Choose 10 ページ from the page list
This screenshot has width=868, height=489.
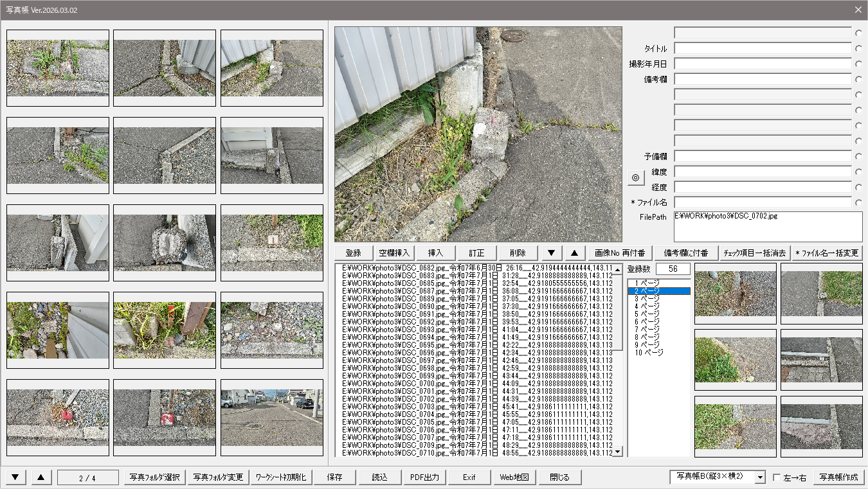coord(649,352)
